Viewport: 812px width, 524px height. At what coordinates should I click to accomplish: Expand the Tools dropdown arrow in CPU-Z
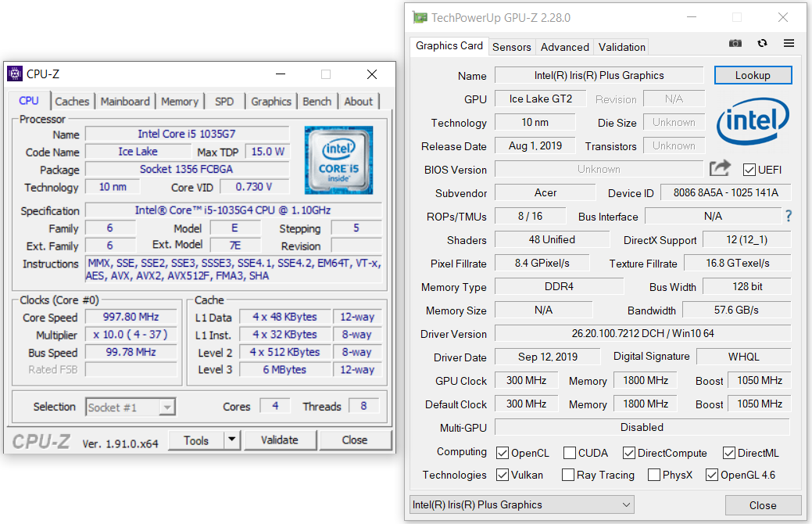pos(231,440)
